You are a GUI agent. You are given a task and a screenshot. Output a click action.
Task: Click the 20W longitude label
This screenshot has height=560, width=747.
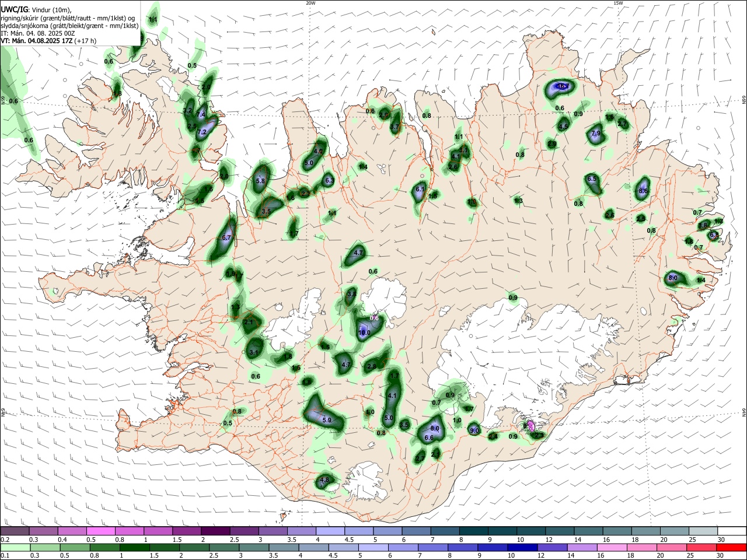point(310,3)
